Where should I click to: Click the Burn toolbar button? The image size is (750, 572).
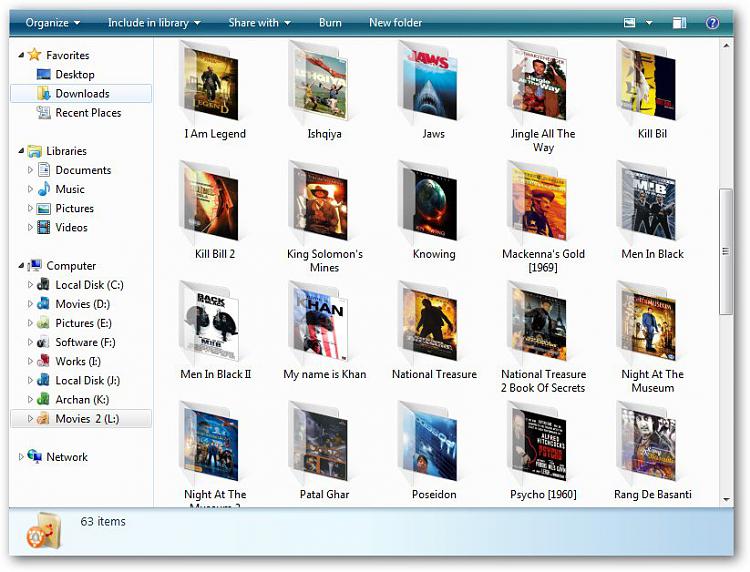pyautogui.click(x=330, y=22)
